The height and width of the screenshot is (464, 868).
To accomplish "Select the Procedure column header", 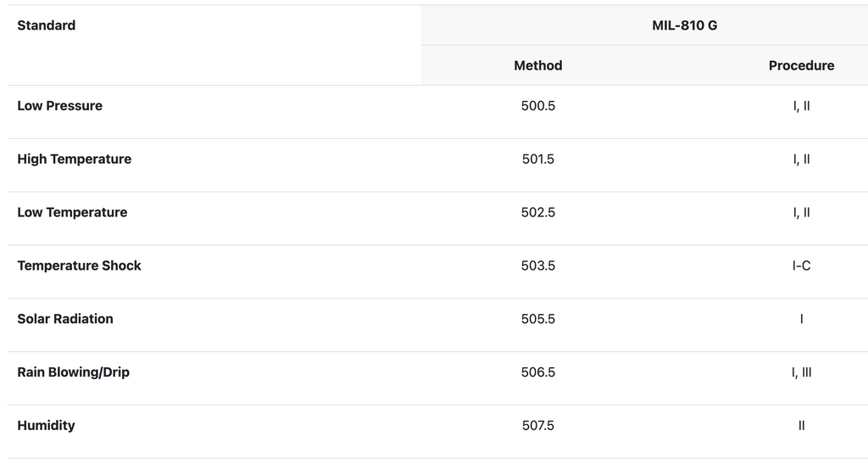I will [801, 65].
